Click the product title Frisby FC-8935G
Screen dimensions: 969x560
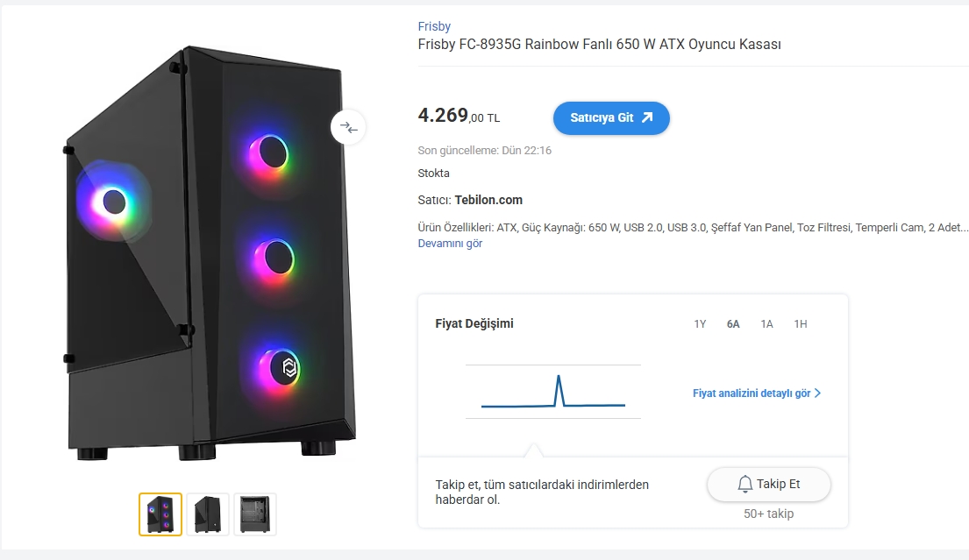tap(599, 45)
